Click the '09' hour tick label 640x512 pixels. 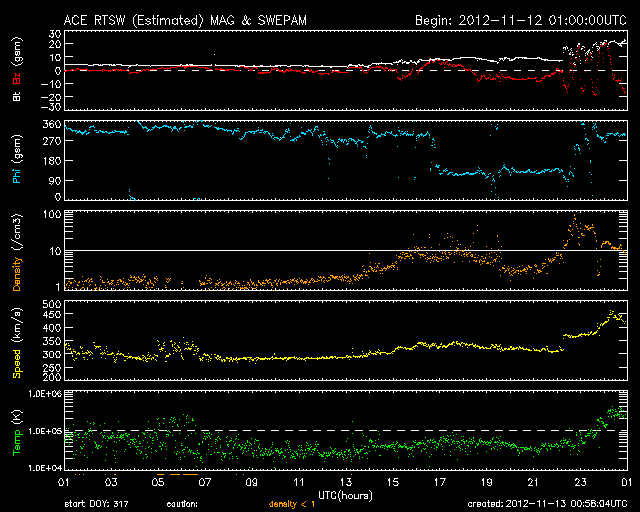tap(252, 482)
